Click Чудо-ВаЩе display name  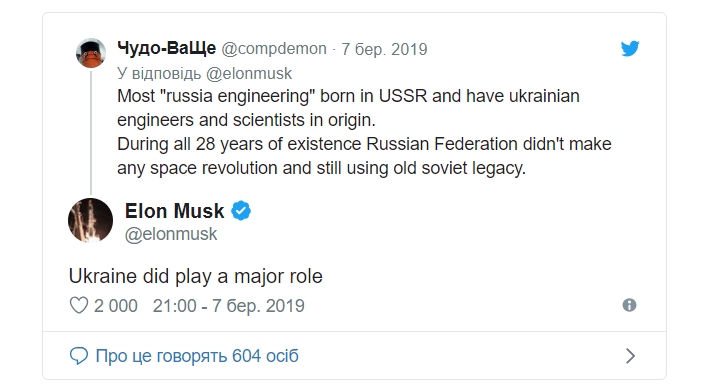pyautogui.click(x=166, y=47)
